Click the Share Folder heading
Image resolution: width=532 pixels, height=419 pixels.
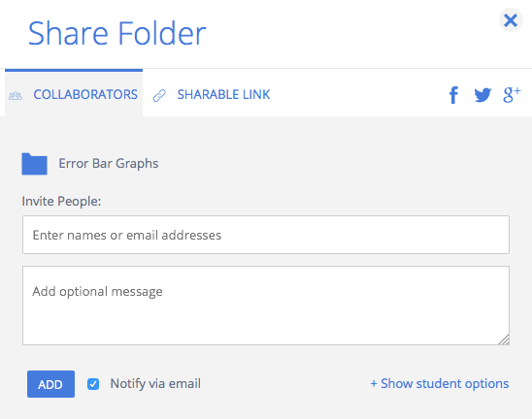(x=117, y=33)
